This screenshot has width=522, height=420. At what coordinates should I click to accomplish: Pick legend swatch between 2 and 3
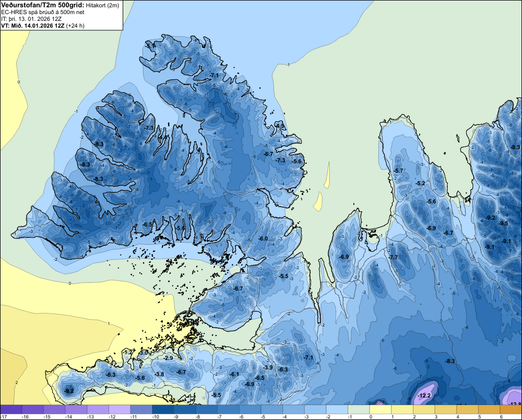[x=424, y=409]
